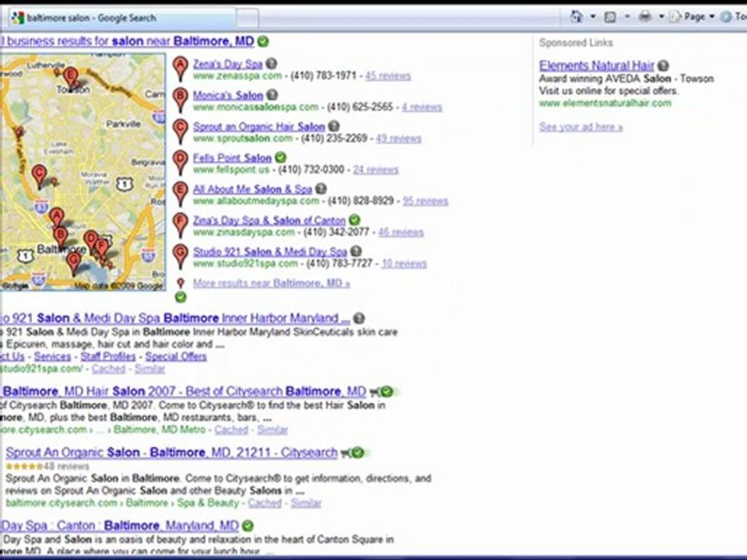Click list pin G beside Studio 921 Salon
Viewport: 747px width, 560px height.
[x=180, y=256]
